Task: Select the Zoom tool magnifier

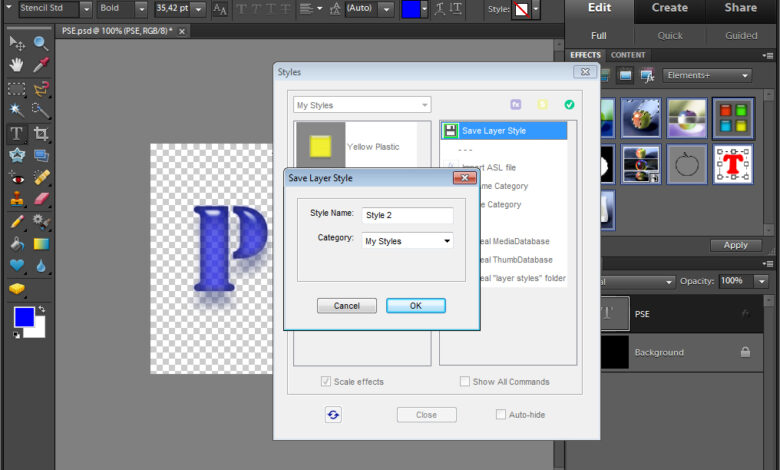Action: click(41, 43)
